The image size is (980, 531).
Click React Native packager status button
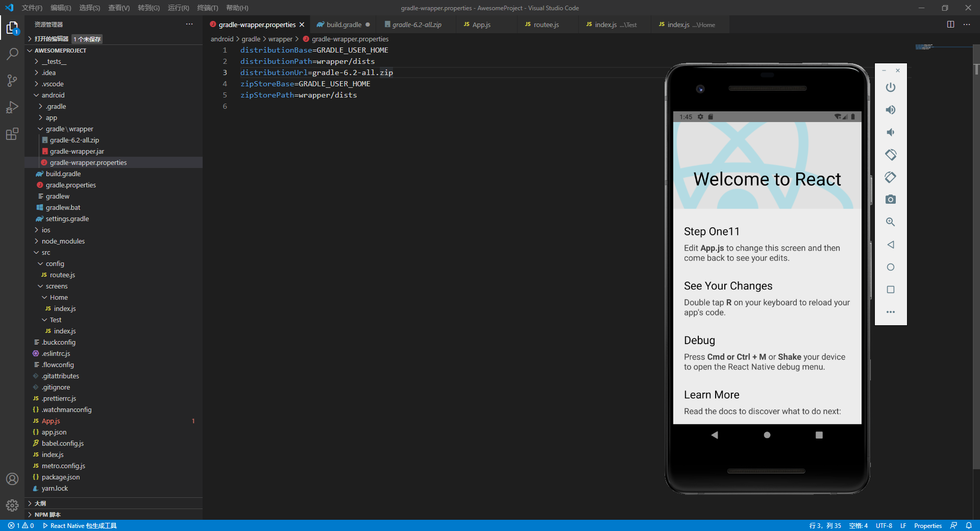coord(80,525)
